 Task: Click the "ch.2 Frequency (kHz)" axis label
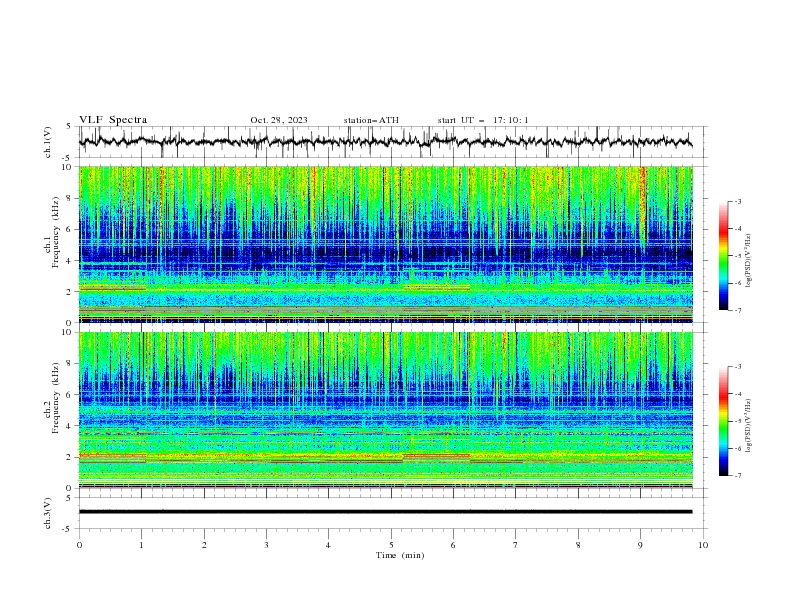point(52,398)
